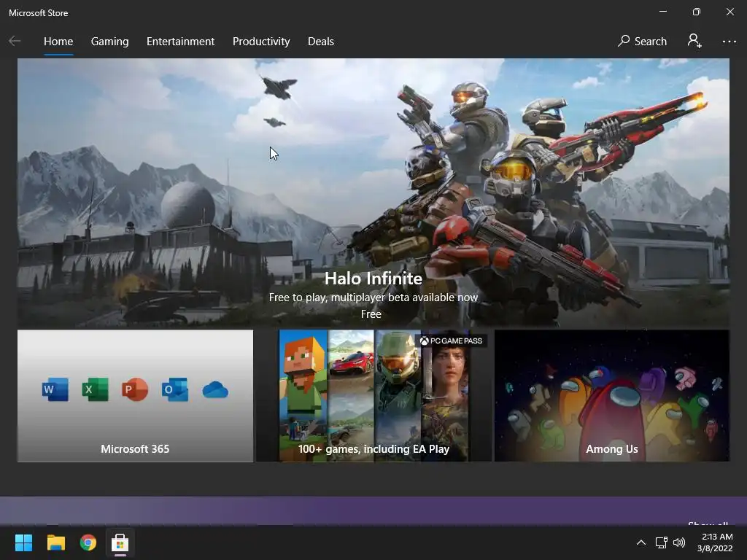Go back with the back arrow
Screen dimensions: 747x560
click(15, 42)
